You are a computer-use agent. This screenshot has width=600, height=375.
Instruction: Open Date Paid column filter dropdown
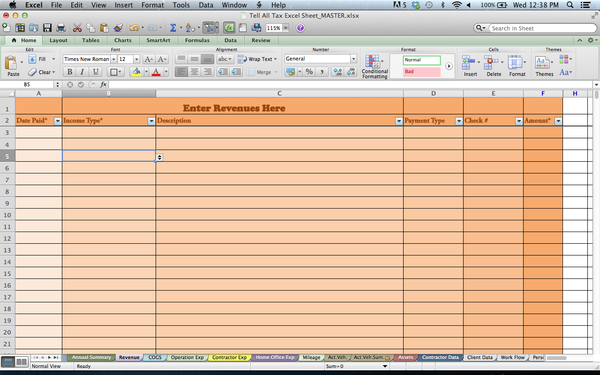pos(57,121)
